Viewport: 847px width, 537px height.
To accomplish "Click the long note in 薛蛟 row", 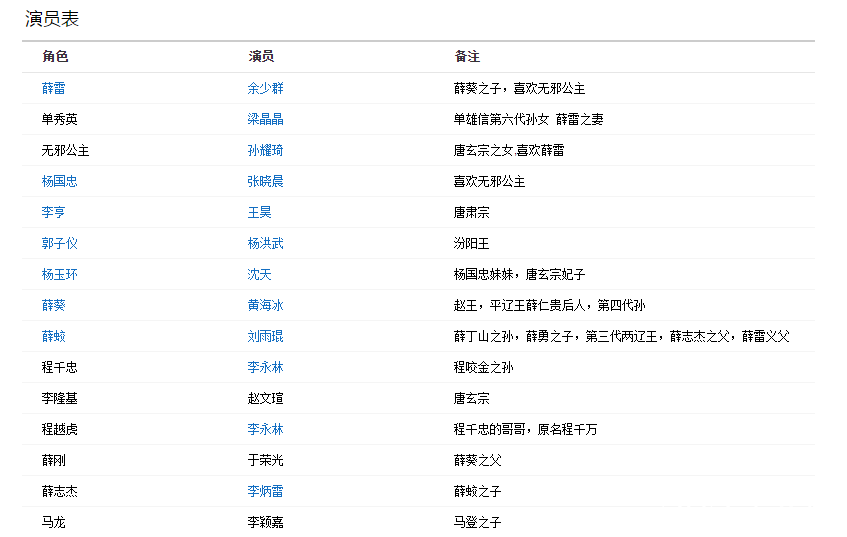I will coord(622,336).
